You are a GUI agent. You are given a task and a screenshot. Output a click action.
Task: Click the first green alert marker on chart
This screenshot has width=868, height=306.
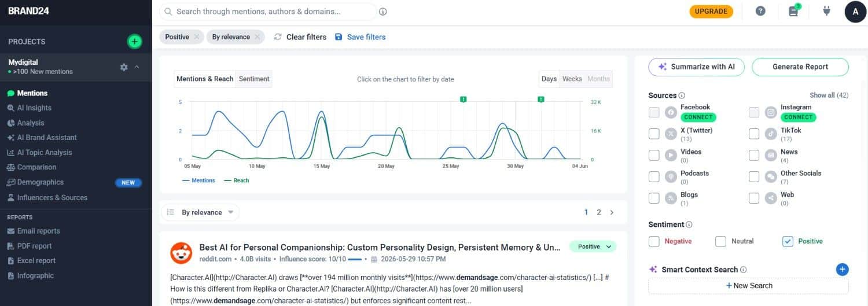tap(463, 99)
